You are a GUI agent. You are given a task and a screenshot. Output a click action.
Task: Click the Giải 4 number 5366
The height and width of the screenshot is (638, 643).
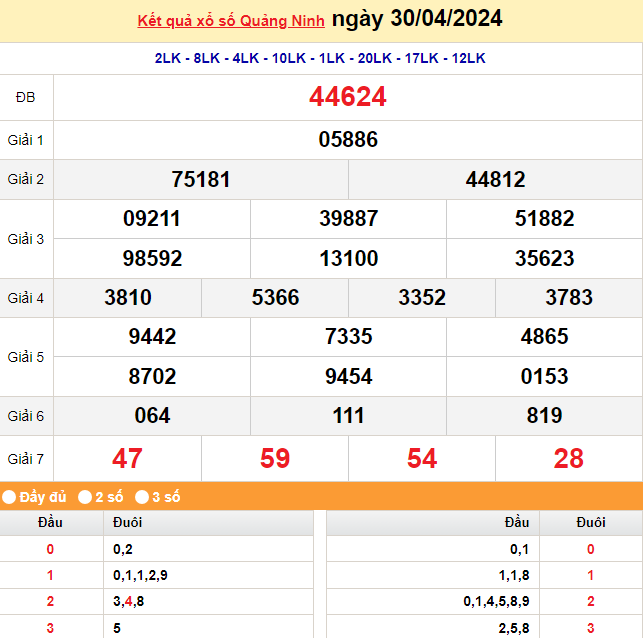click(275, 298)
